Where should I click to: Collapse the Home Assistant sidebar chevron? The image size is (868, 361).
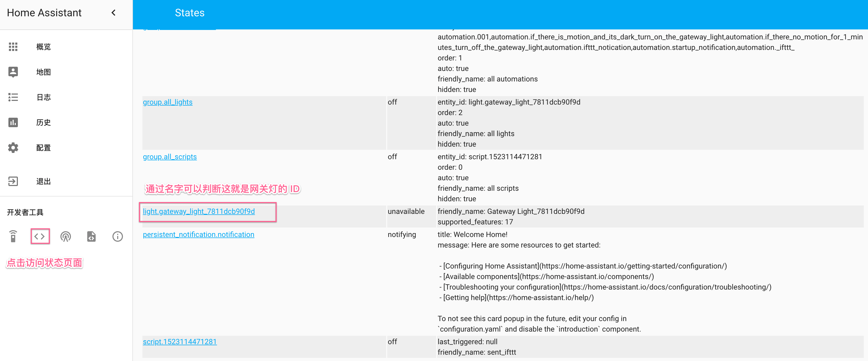tap(113, 13)
